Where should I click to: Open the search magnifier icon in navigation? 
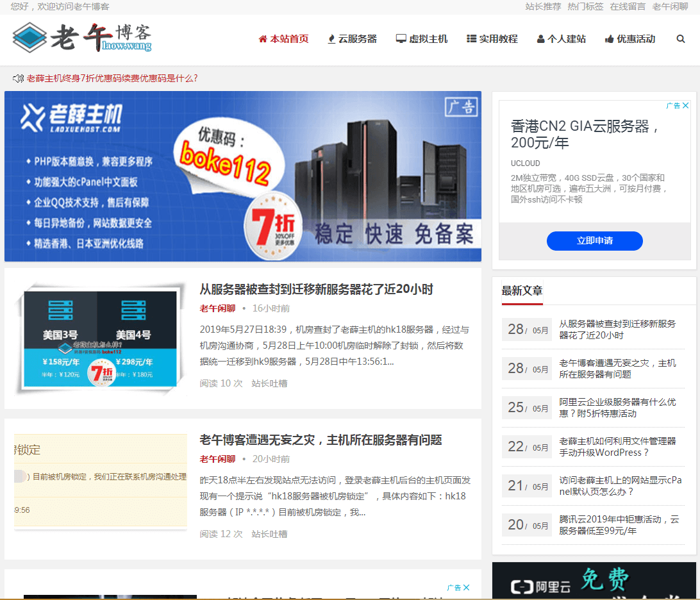[680, 39]
